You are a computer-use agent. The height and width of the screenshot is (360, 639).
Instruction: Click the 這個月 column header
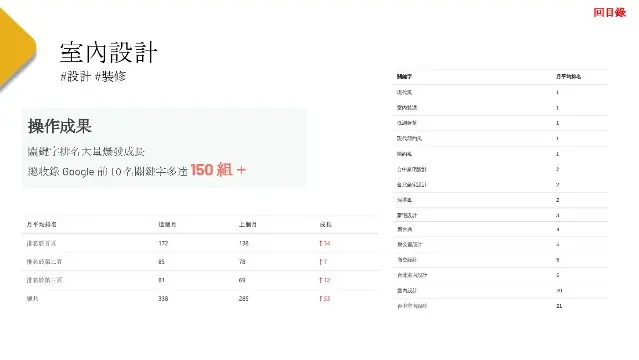point(167,224)
